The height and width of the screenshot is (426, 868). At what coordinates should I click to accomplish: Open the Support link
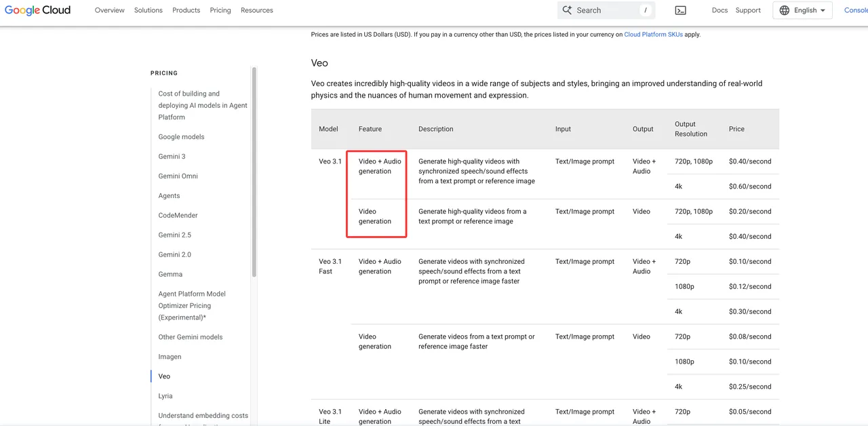click(748, 10)
